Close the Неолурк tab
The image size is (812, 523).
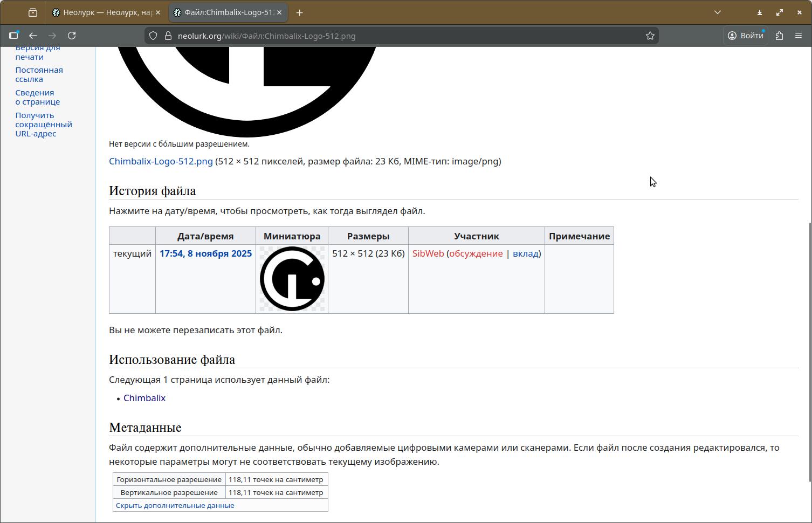click(159, 12)
